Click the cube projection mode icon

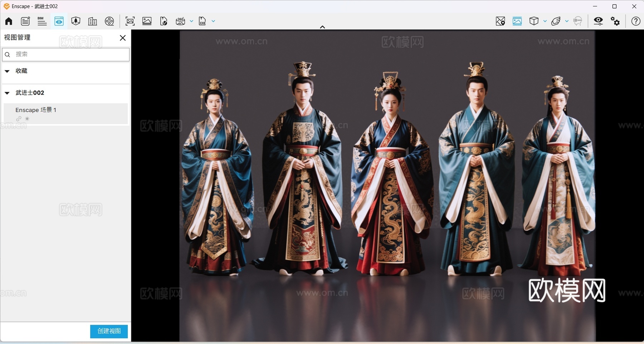point(534,21)
